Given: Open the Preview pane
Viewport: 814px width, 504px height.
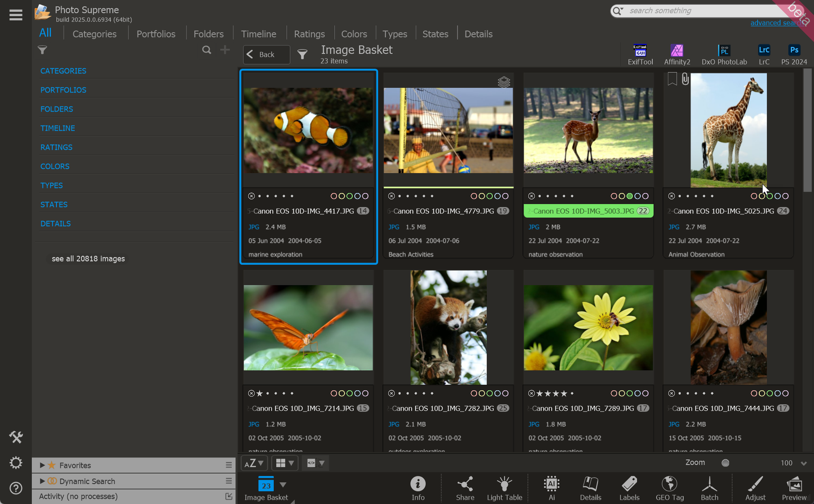Looking at the screenshot, I should tap(794, 488).
